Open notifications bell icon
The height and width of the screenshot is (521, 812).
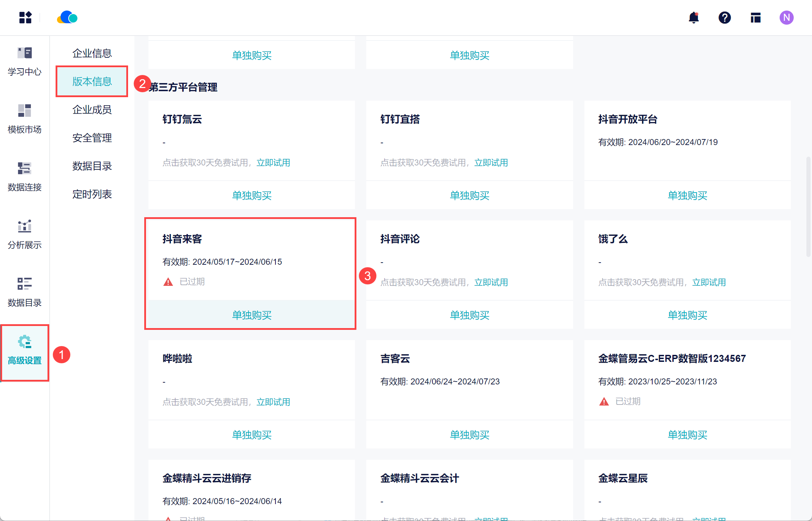tap(693, 18)
